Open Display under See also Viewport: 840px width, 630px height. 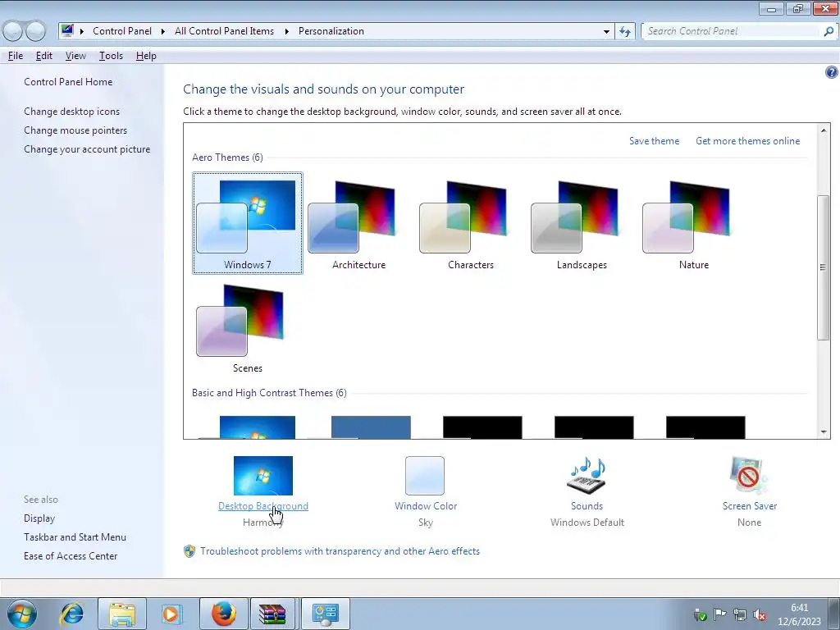point(39,518)
